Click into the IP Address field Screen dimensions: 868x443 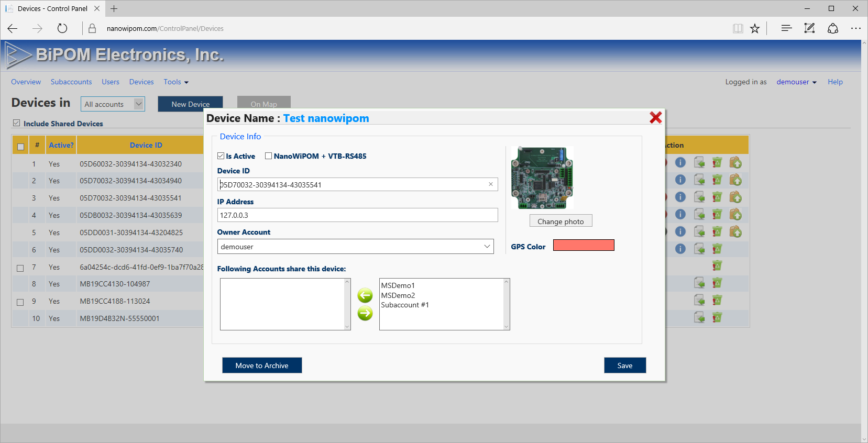tap(357, 215)
